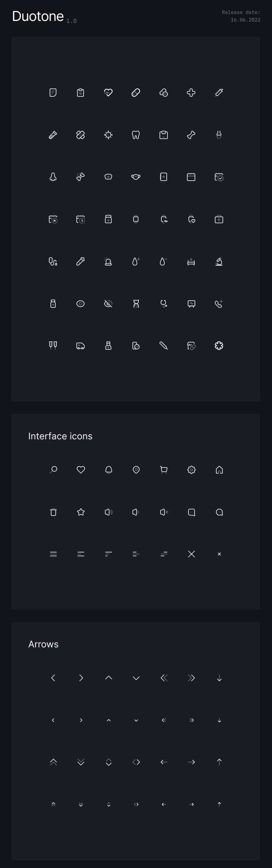
Task: Click the search magnifier icon
Action: (x=53, y=470)
